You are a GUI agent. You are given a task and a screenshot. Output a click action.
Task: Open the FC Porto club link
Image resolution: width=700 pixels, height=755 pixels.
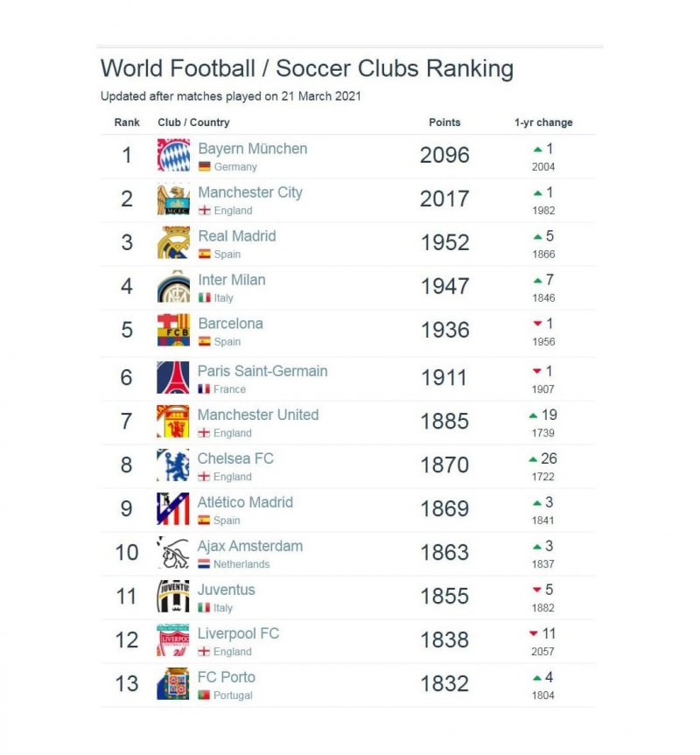tap(227, 677)
